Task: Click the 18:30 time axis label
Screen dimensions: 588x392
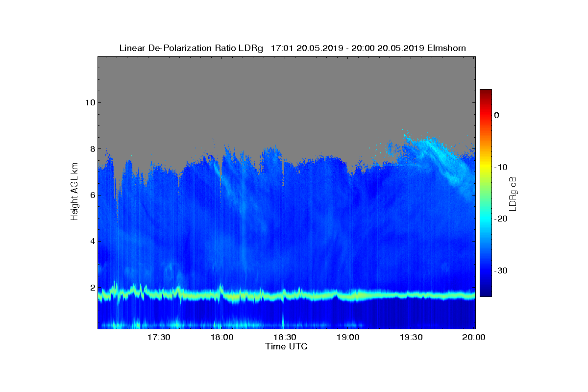Action: coord(285,338)
